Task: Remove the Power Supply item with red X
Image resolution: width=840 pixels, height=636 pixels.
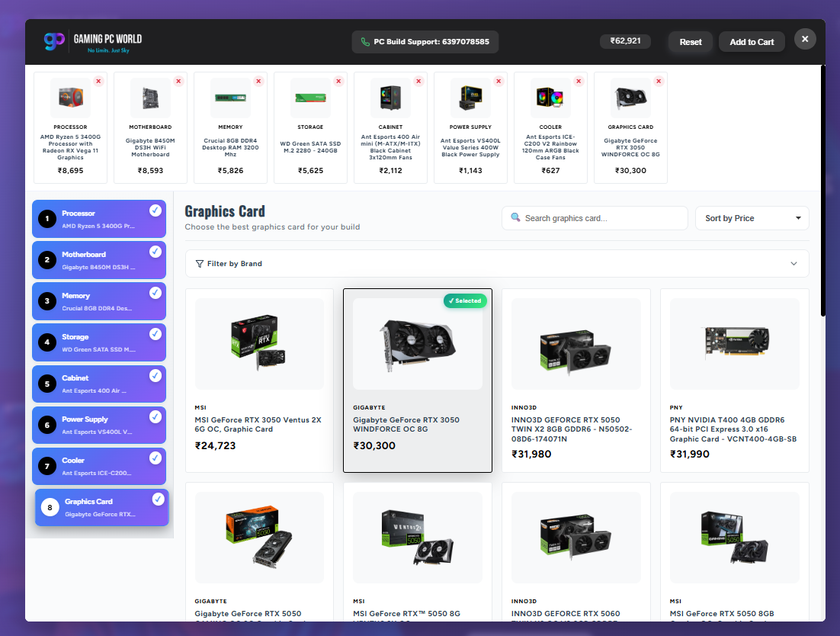Action: pyautogui.click(x=499, y=81)
